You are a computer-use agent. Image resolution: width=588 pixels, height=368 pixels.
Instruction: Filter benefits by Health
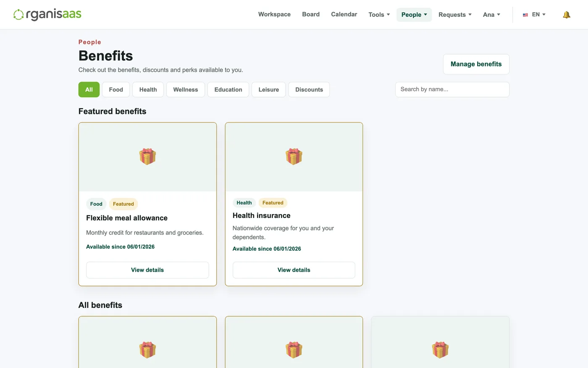click(148, 90)
